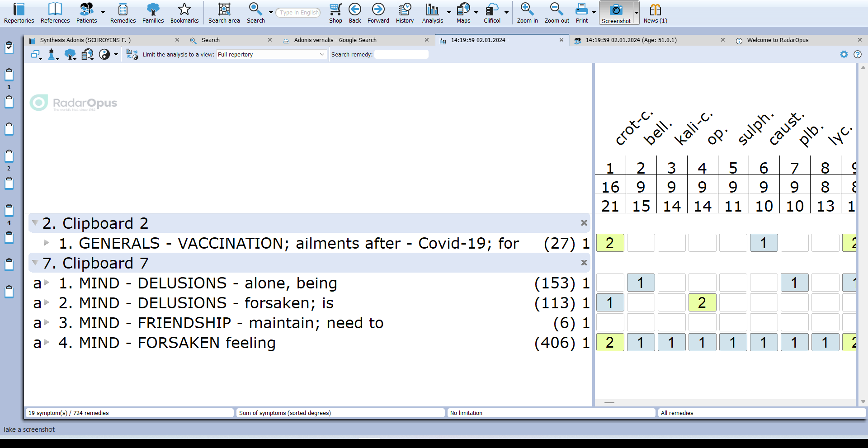Click the Search remedy input field
This screenshot has height=448, width=868.
pos(401,54)
